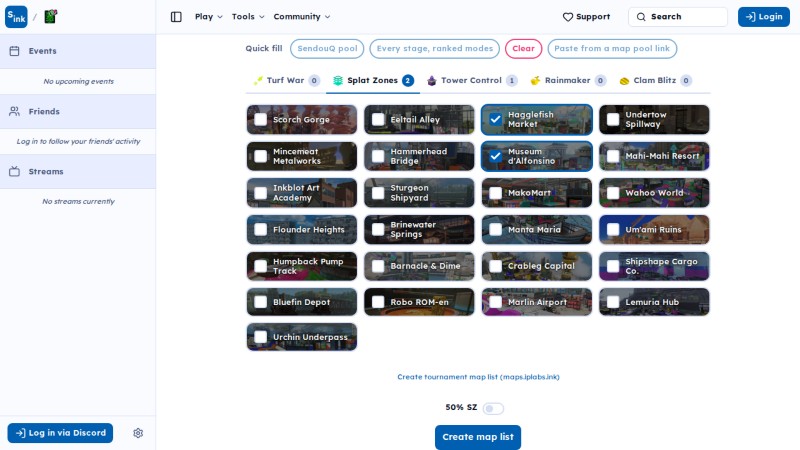
Task: Expand the Community menu
Action: [x=302, y=17]
